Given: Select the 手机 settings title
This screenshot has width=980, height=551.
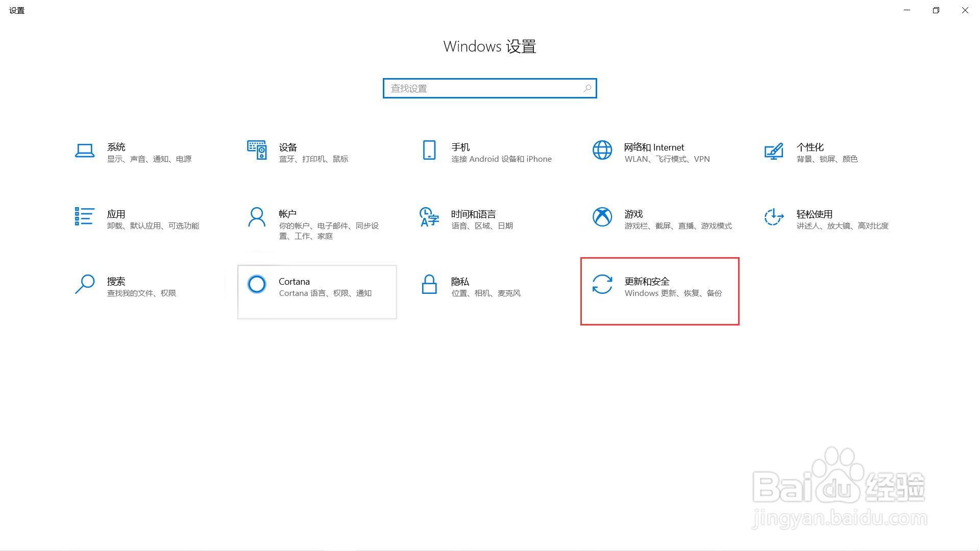Looking at the screenshot, I should tap(460, 147).
